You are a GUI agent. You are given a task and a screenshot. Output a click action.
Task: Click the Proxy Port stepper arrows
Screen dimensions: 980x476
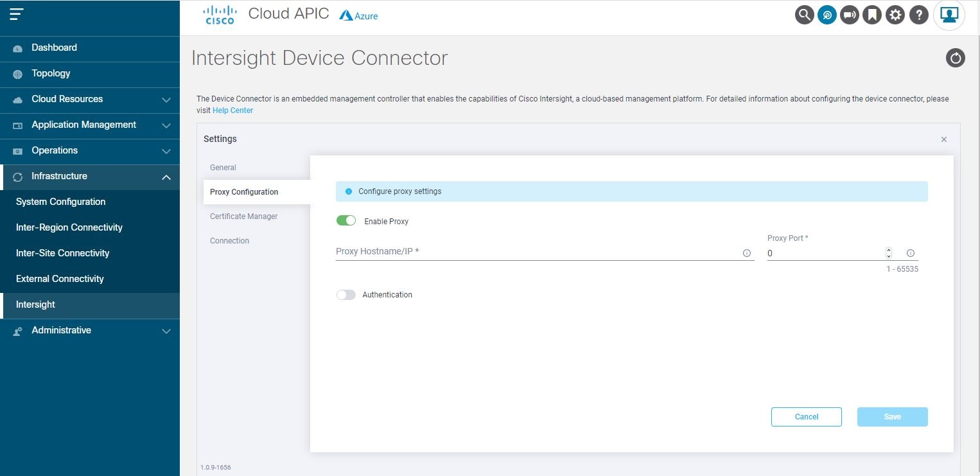[889, 253]
